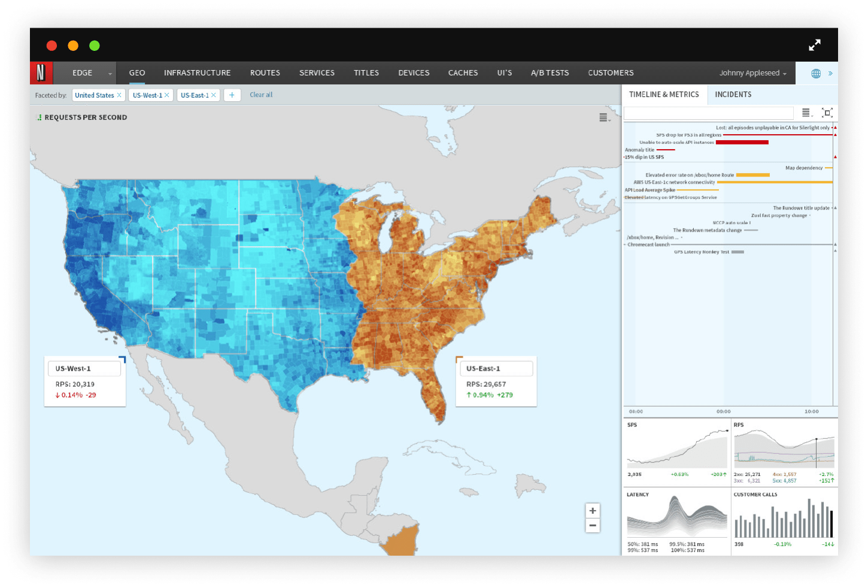Image resolution: width=868 pixels, height=588 pixels.
Task: Select '15% dip in US SPS' entry
Action: [645, 157]
